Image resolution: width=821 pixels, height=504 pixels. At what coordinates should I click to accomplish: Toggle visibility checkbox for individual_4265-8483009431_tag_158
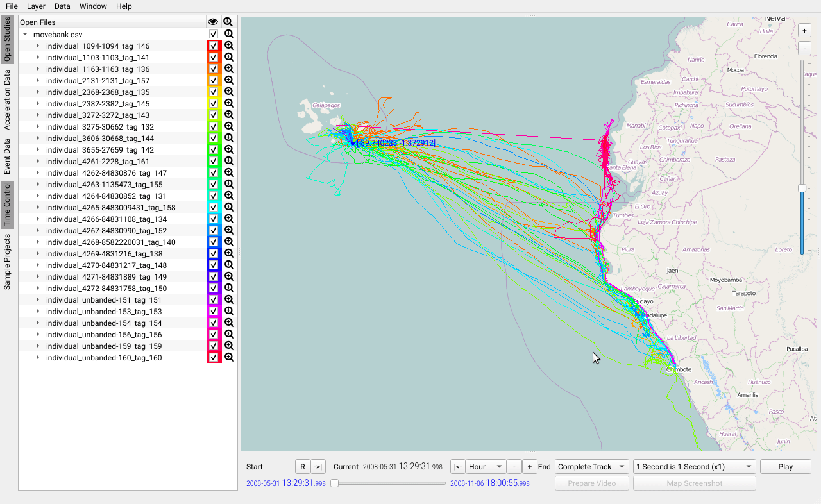coord(214,208)
